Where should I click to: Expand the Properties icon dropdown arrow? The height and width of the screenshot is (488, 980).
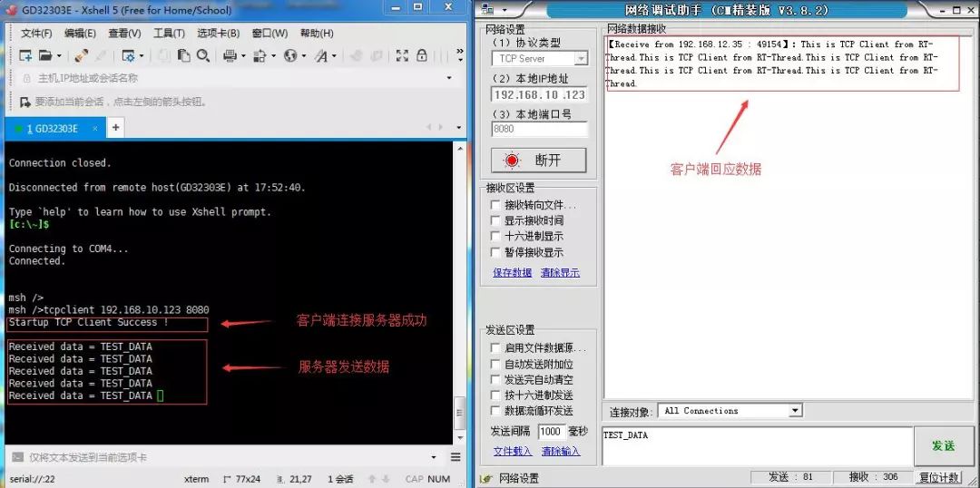coord(142,56)
